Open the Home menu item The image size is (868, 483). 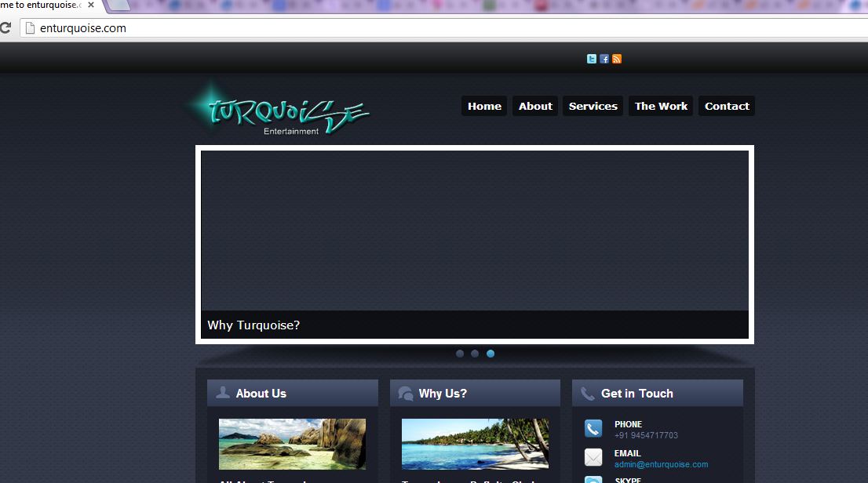[x=483, y=106]
